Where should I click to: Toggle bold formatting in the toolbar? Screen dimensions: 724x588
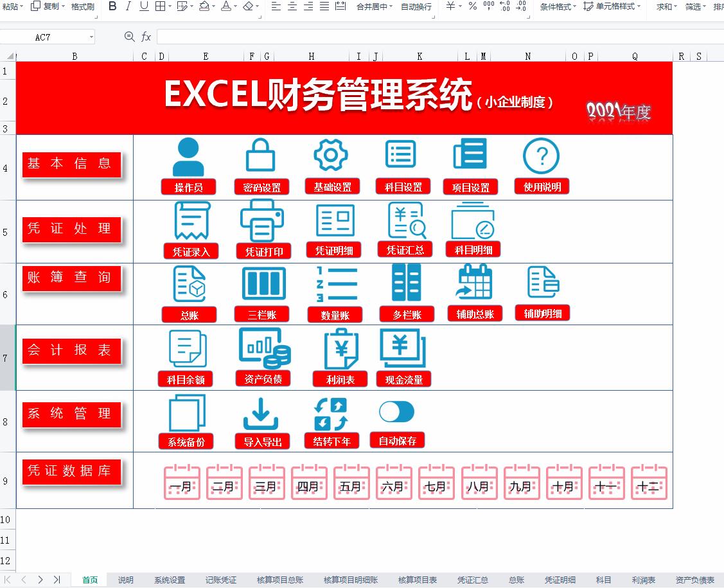coord(113,8)
